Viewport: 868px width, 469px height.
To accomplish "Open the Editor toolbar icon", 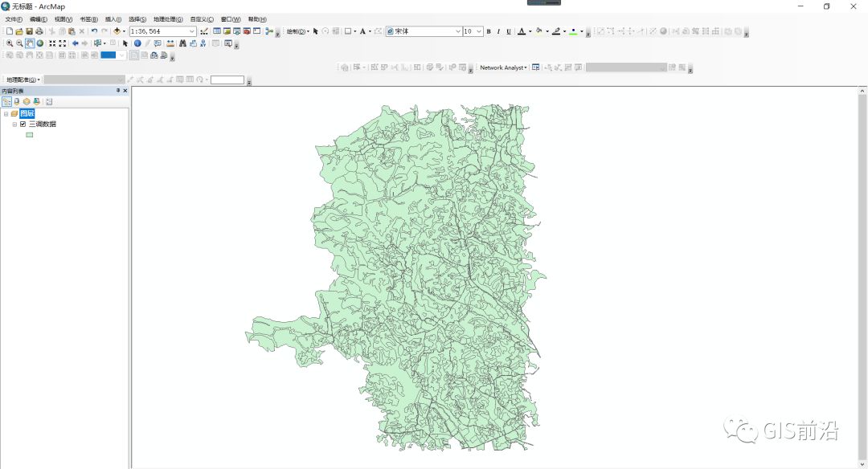I will click(204, 31).
